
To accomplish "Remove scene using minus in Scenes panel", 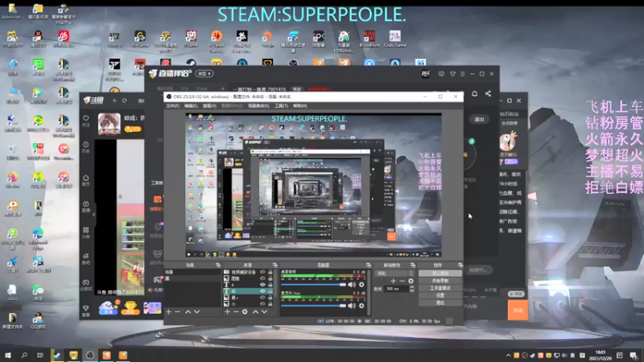I will click(x=177, y=312).
